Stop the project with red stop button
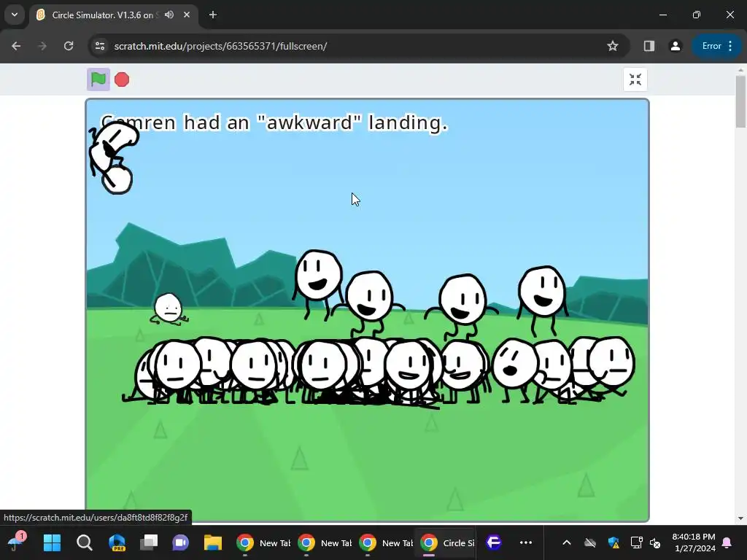Screen dimensions: 747x560 click(x=122, y=79)
